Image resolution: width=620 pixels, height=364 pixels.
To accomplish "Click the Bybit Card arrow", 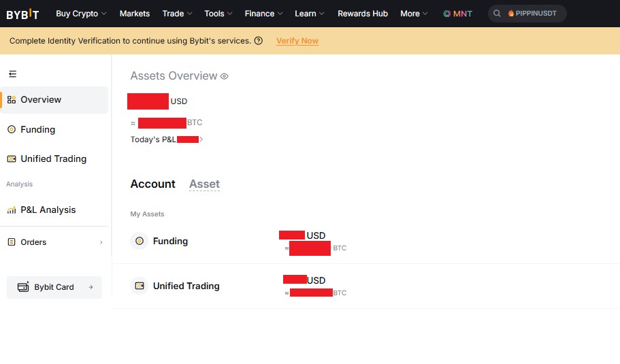I will click(x=91, y=287).
